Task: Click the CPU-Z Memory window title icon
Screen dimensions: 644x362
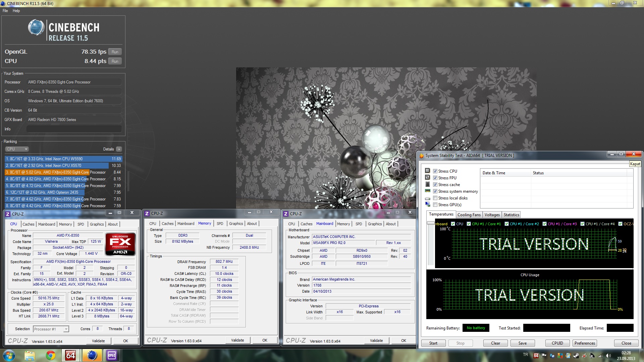Action: [x=147, y=213]
